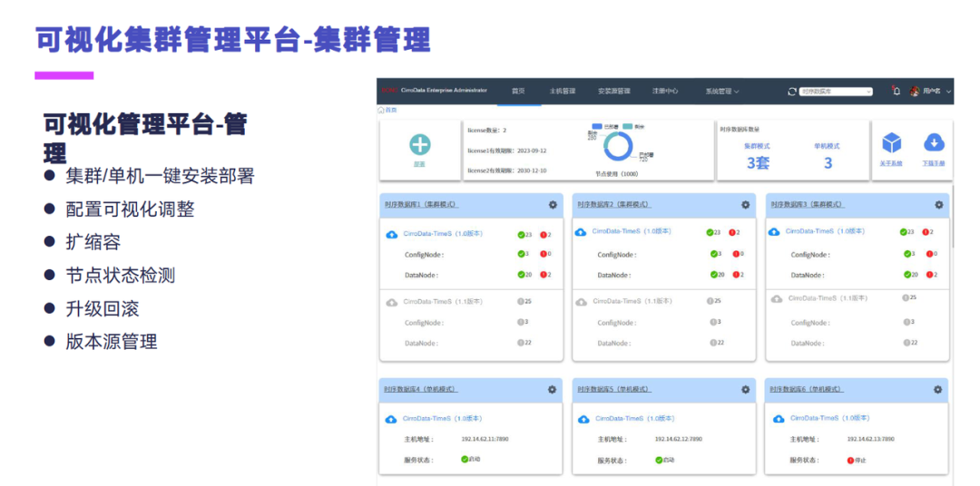Open settings gear for 时序数据库5
This screenshot has width=980, height=486.
point(745,389)
